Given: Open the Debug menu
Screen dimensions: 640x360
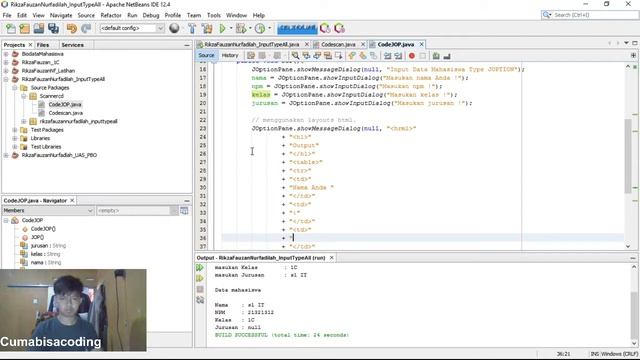Looking at the screenshot, I should (x=151, y=15).
